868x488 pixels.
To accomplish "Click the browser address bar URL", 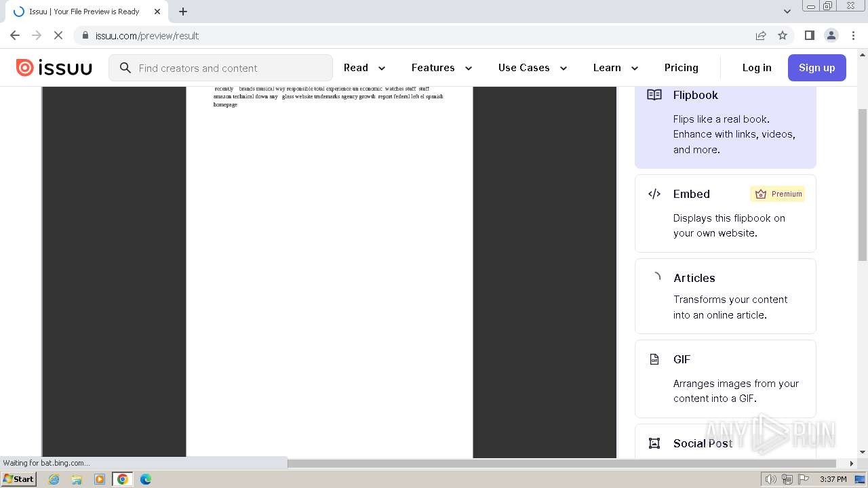I will click(147, 35).
